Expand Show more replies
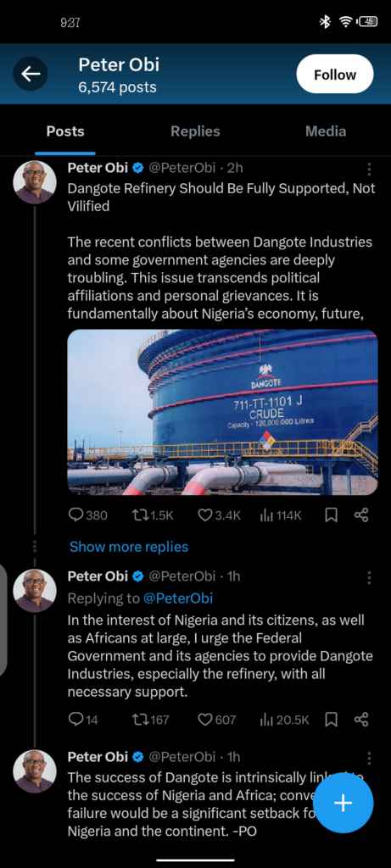 click(x=128, y=547)
